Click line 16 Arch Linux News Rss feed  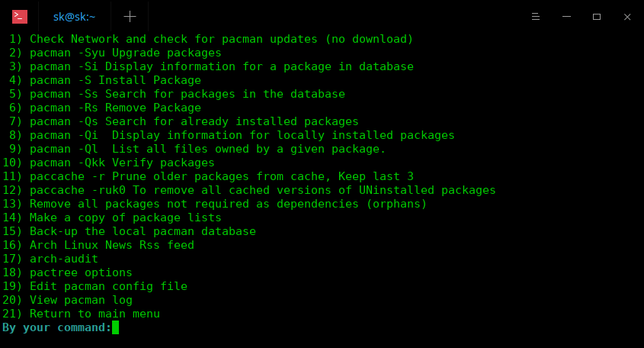pos(98,245)
